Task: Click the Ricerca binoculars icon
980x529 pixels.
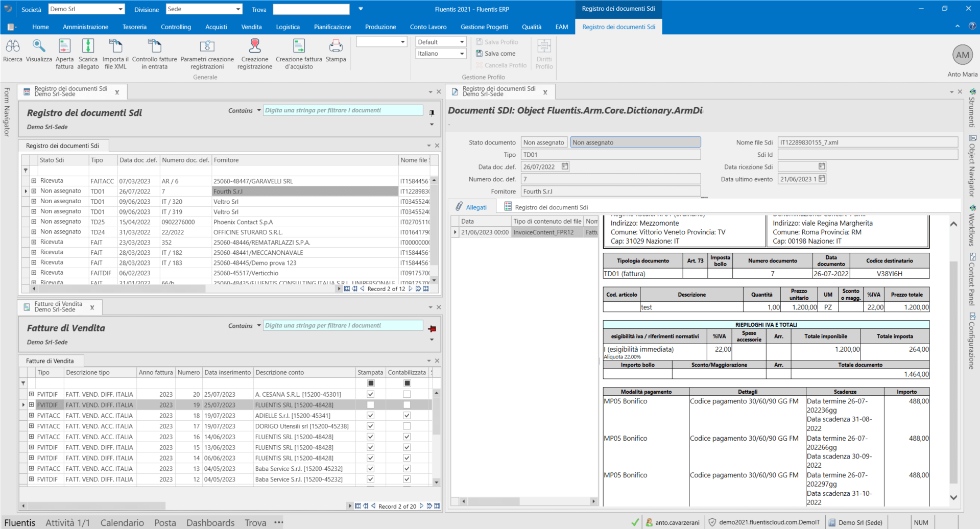Action: (x=13, y=46)
